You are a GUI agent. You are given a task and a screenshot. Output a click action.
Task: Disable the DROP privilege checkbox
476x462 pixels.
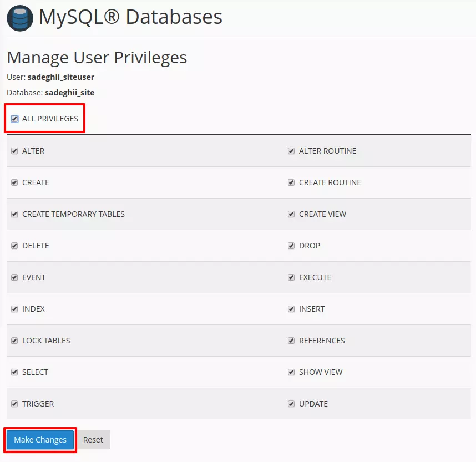[291, 246]
